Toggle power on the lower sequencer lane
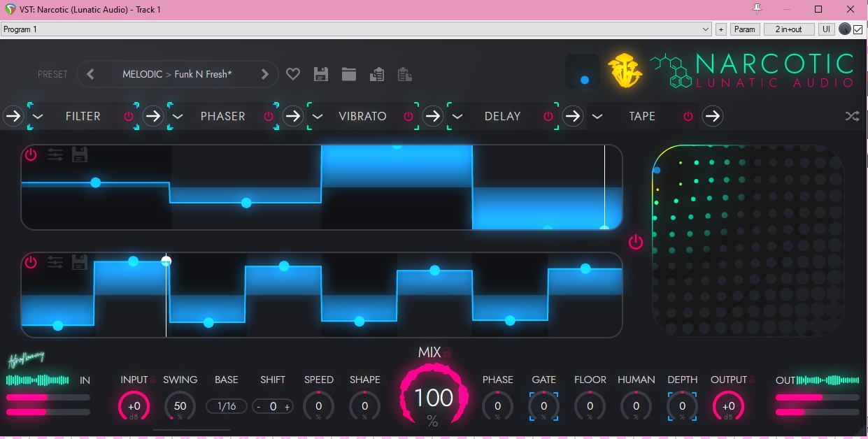The width and height of the screenshot is (868, 439). tap(31, 262)
